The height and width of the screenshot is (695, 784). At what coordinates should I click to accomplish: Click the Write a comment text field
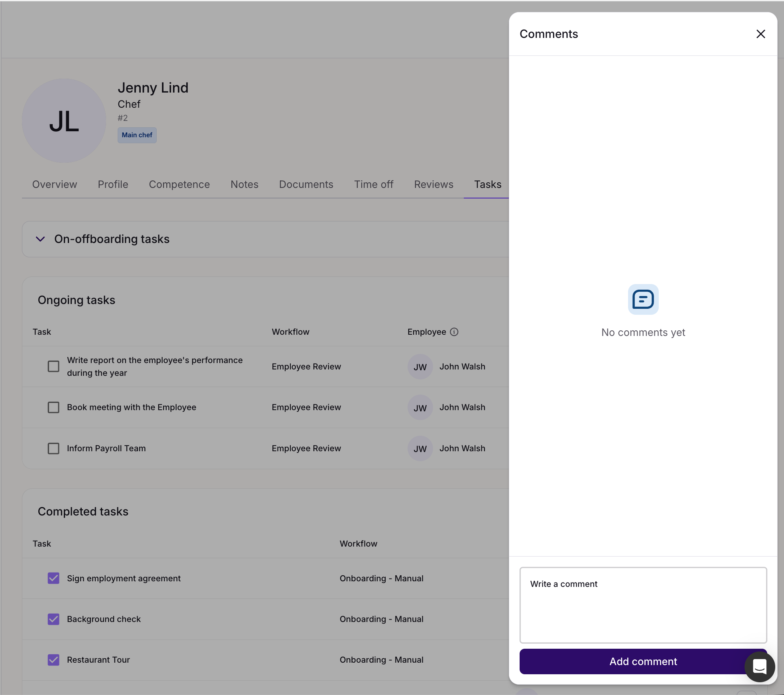tap(643, 605)
